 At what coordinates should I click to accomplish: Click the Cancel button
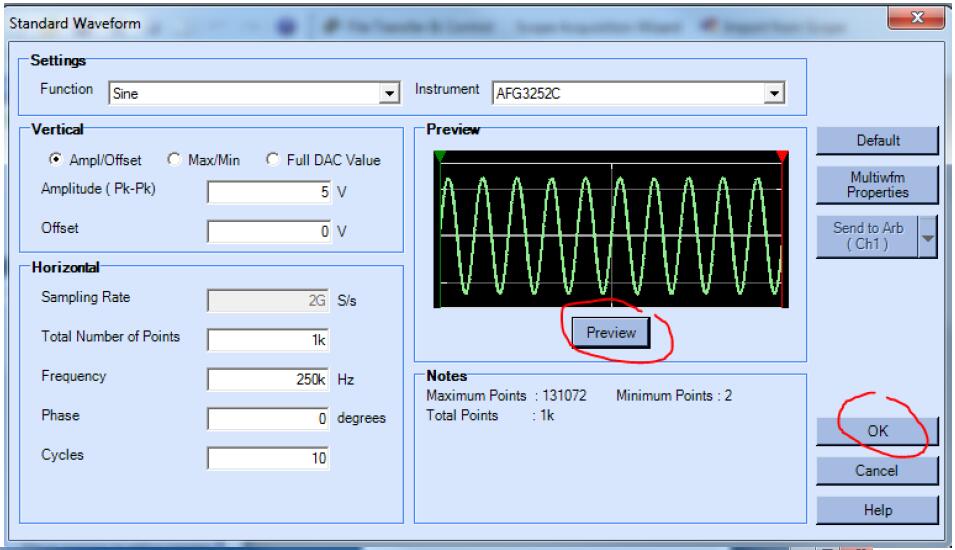click(x=875, y=470)
